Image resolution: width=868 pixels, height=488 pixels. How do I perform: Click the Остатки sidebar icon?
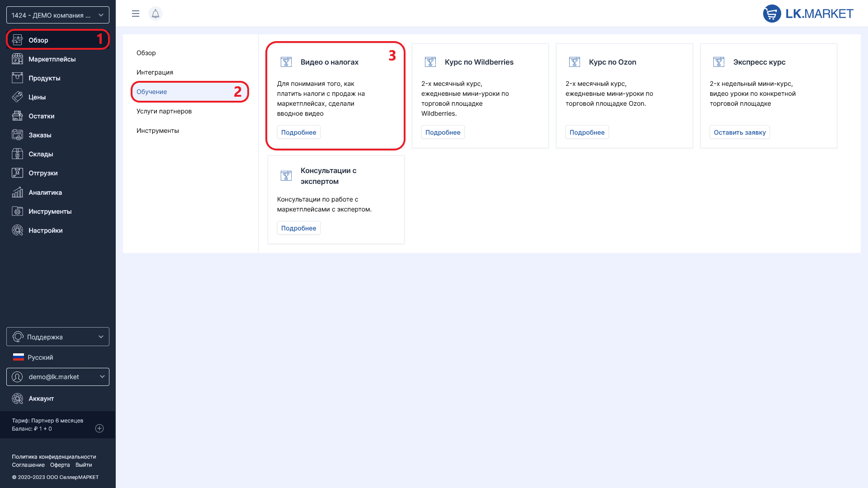tap(17, 116)
